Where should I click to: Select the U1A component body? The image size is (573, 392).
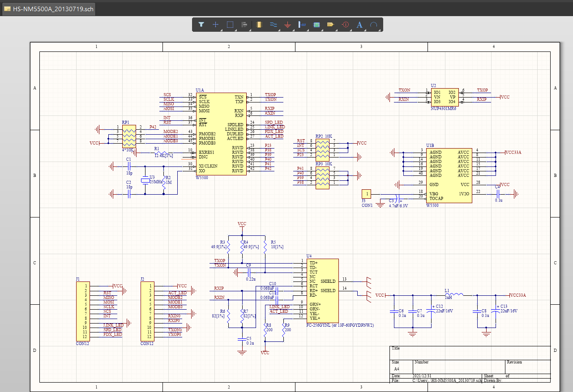(221, 134)
